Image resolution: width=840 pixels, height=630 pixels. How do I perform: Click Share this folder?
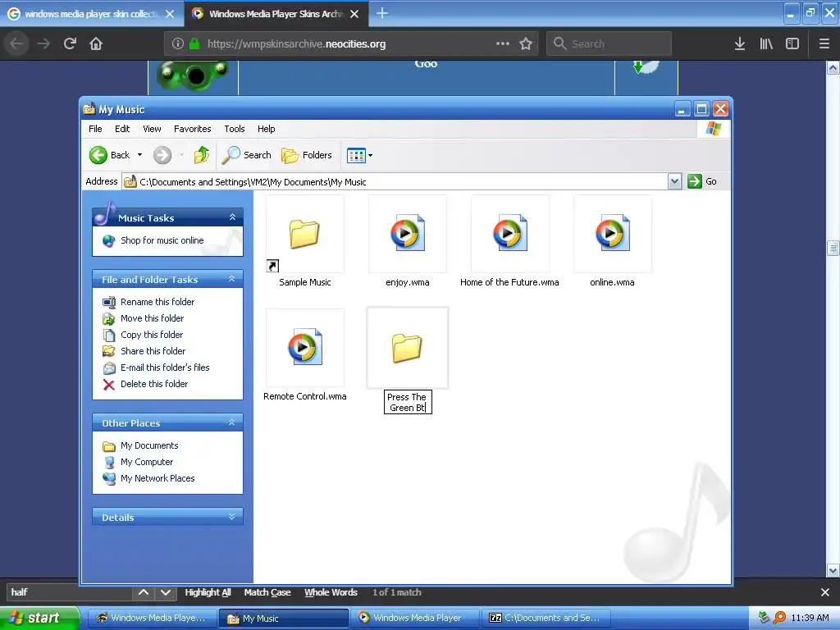click(x=153, y=351)
